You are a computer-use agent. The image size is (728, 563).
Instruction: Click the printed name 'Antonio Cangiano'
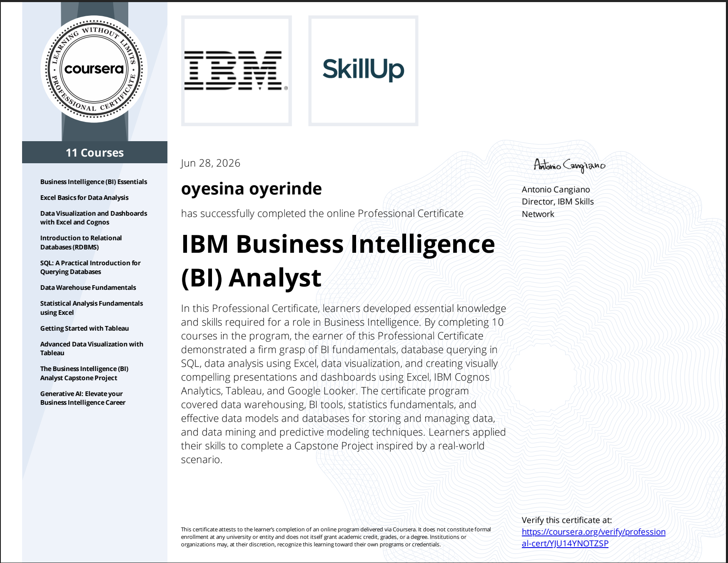pyautogui.click(x=556, y=189)
